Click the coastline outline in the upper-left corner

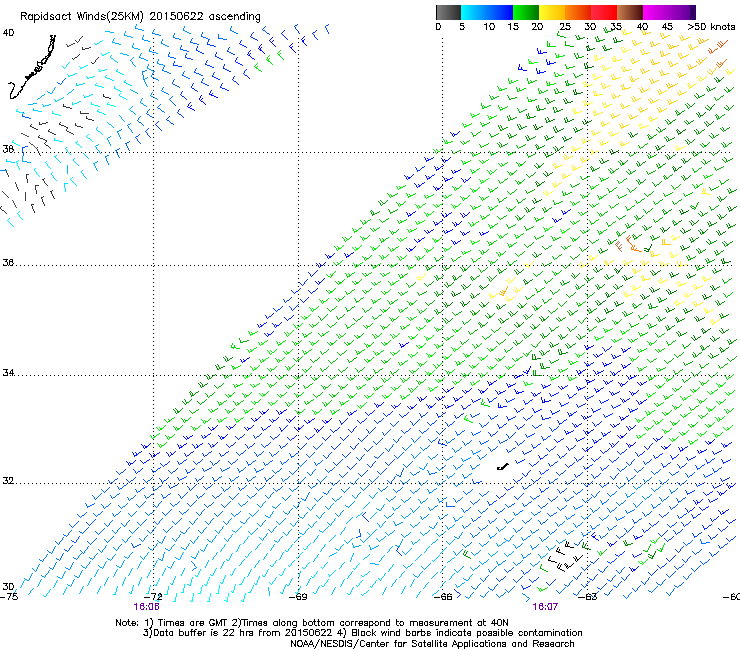[x=32, y=67]
